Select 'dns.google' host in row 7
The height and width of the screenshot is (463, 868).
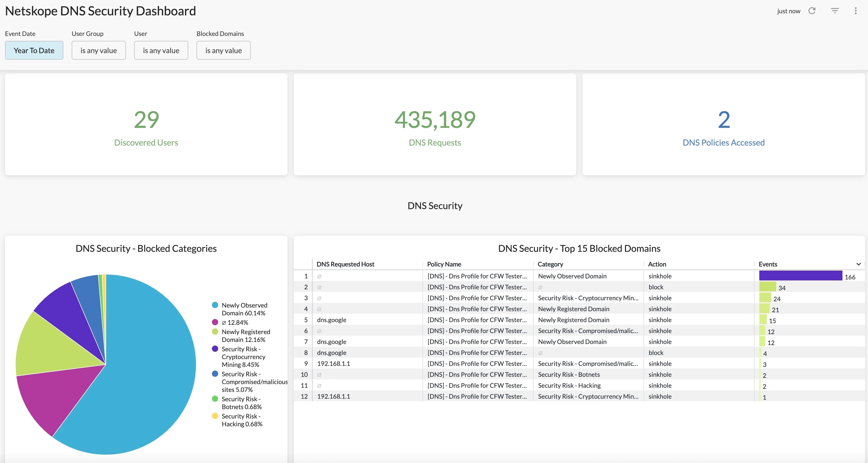pos(332,342)
